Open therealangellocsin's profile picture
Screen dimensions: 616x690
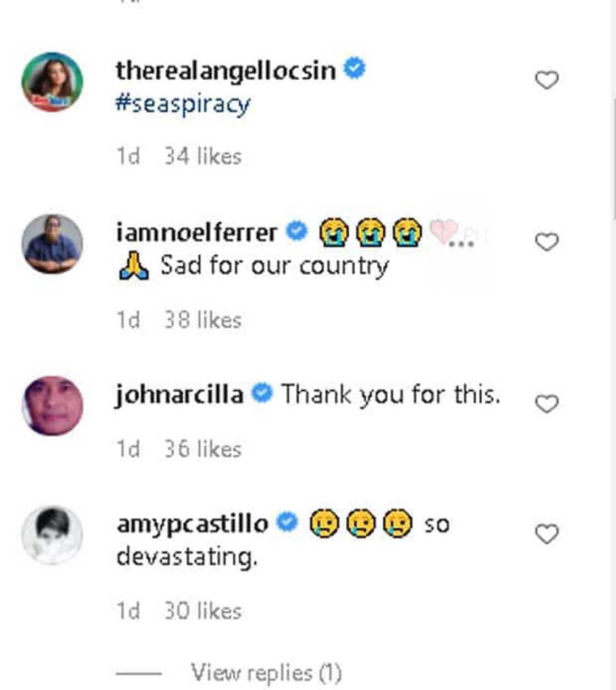[x=52, y=82]
